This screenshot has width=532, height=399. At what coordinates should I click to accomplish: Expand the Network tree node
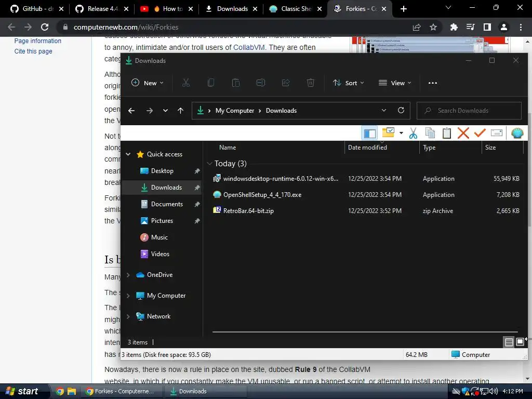(128, 316)
